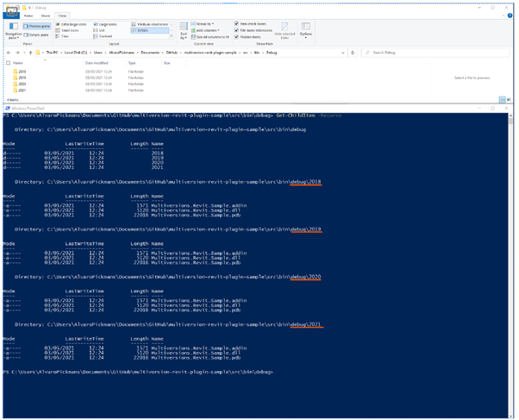
Task: Click Local Disk (C:) in breadcrumb
Action: pos(76,53)
